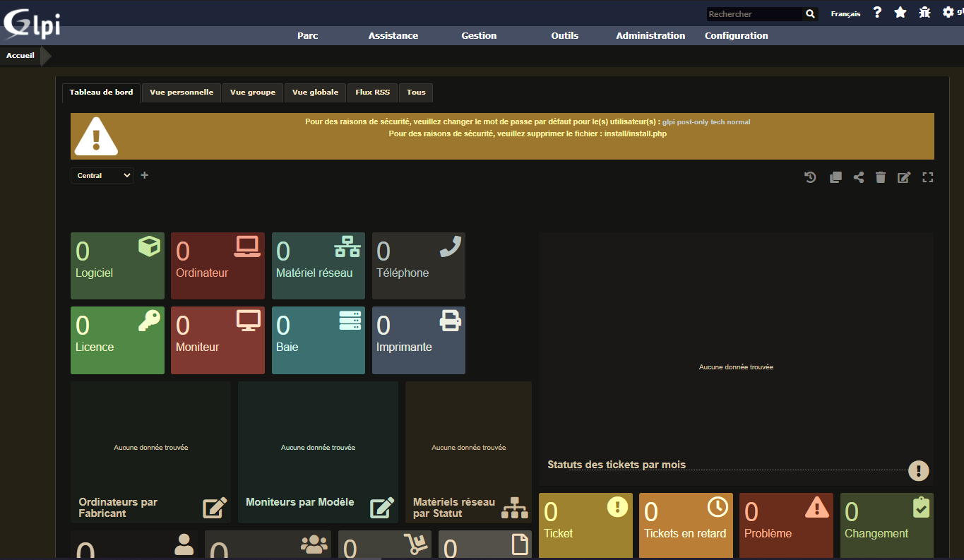
Task: Click the Français language link
Action: (845, 14)
